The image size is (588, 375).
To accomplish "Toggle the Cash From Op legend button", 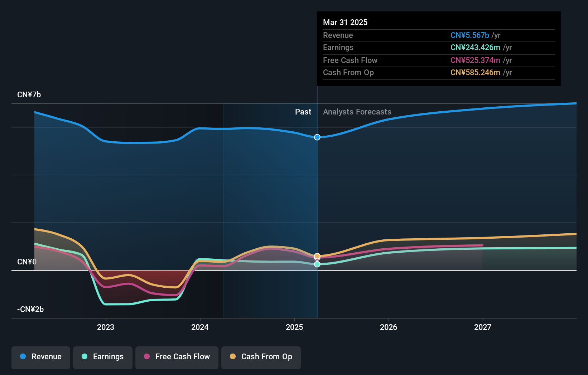I will [x=261, y=357].
